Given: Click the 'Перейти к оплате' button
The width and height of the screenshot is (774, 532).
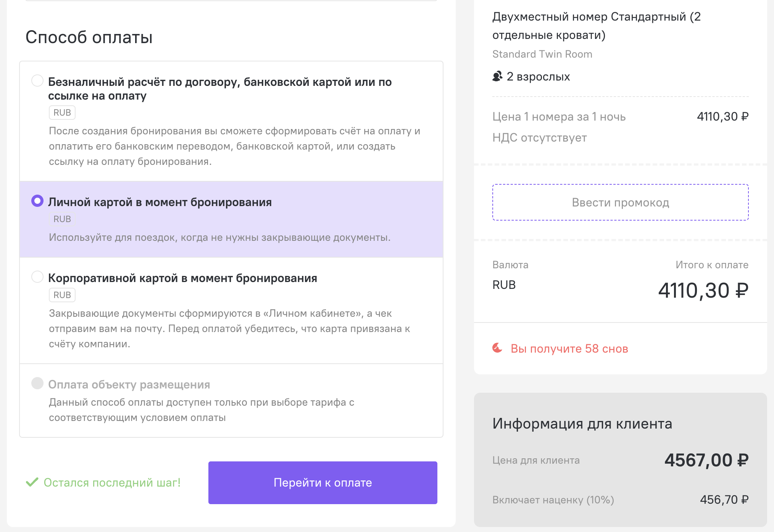Looking at the screenshot, I should click(x=323, y=482).
